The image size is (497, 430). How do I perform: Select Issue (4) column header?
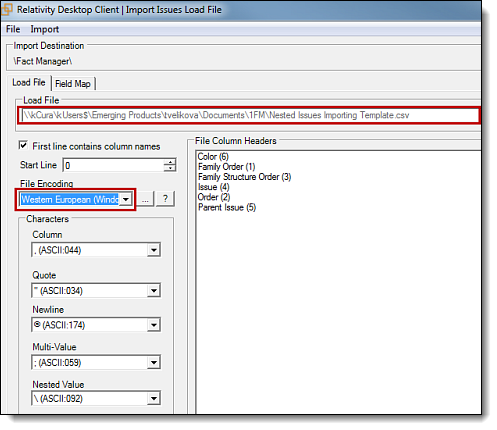(x=213, y=187)
